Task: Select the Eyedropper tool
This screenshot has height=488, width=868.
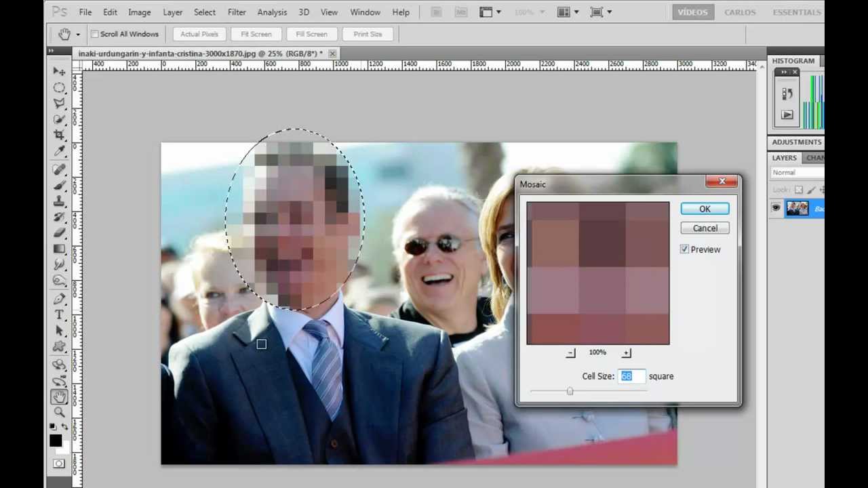Action: 60,150
